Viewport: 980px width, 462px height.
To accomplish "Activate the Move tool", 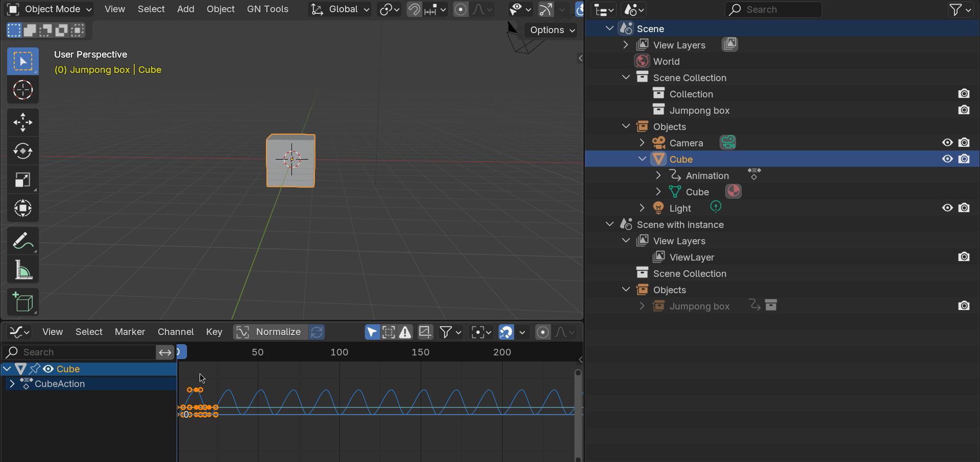I will click(x=23, y=122).
